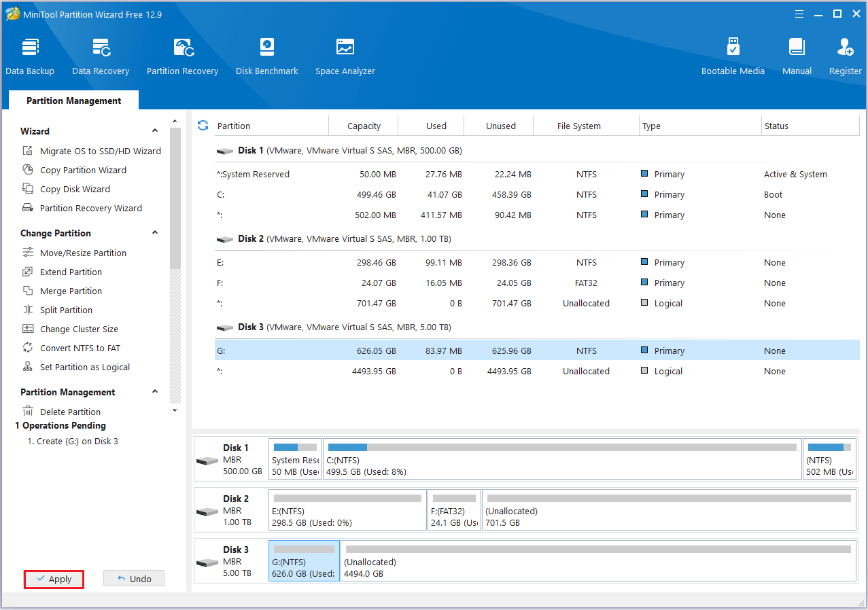Collapse the Wizard section
The image size is (868, 610).
pos(155,130)
